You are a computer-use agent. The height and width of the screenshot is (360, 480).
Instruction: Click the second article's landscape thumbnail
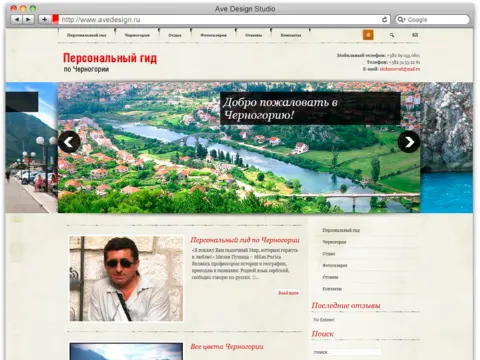[x=126, y=351]
